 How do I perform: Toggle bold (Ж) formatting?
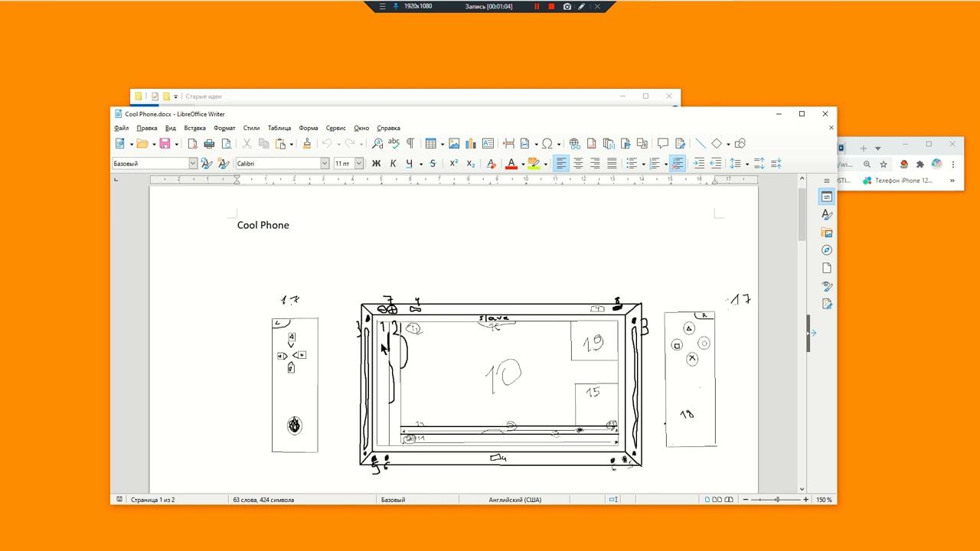[376, 164]
